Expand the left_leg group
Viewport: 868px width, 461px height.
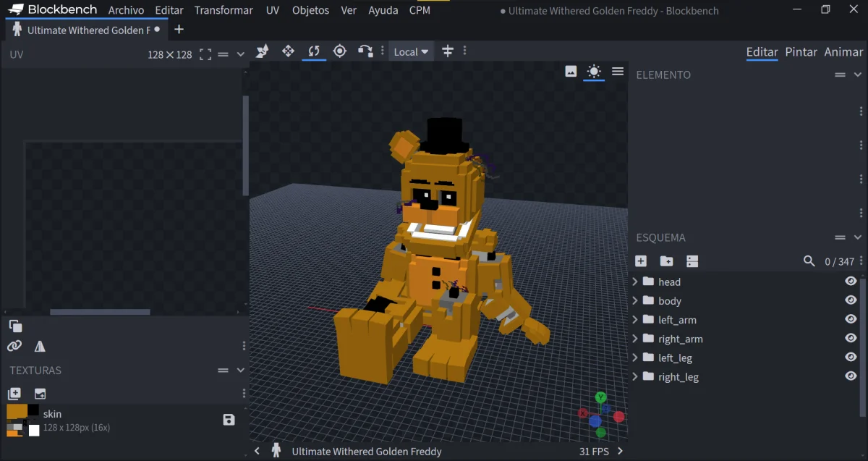coord(635,358)
